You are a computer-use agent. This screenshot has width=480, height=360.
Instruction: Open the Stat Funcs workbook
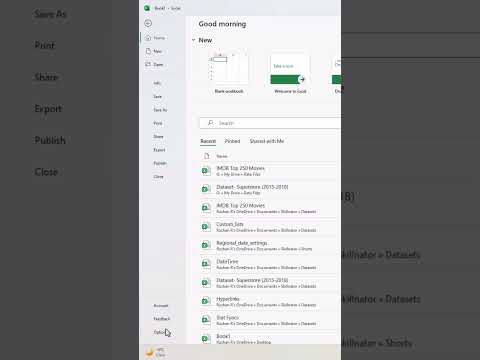pos(270,320)
